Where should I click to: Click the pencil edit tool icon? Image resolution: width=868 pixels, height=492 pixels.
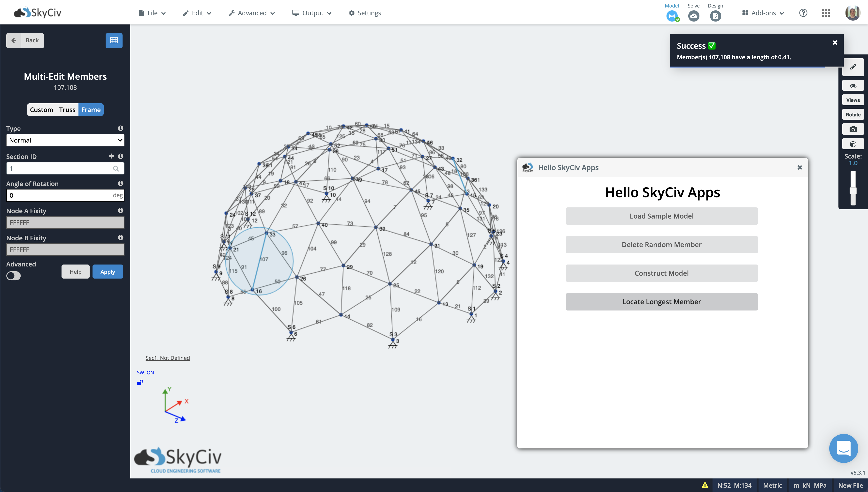pyautogui.click(x=853, y=67)
